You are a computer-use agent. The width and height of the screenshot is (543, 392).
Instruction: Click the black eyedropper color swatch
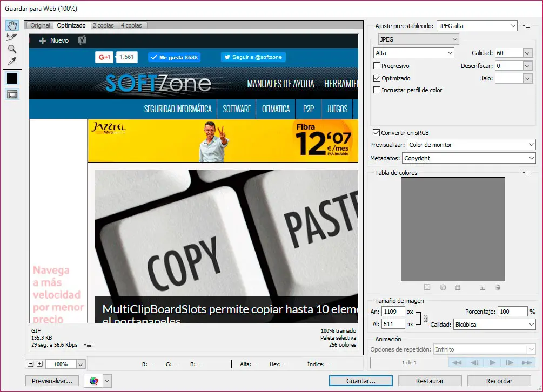(x=12, y=78)
